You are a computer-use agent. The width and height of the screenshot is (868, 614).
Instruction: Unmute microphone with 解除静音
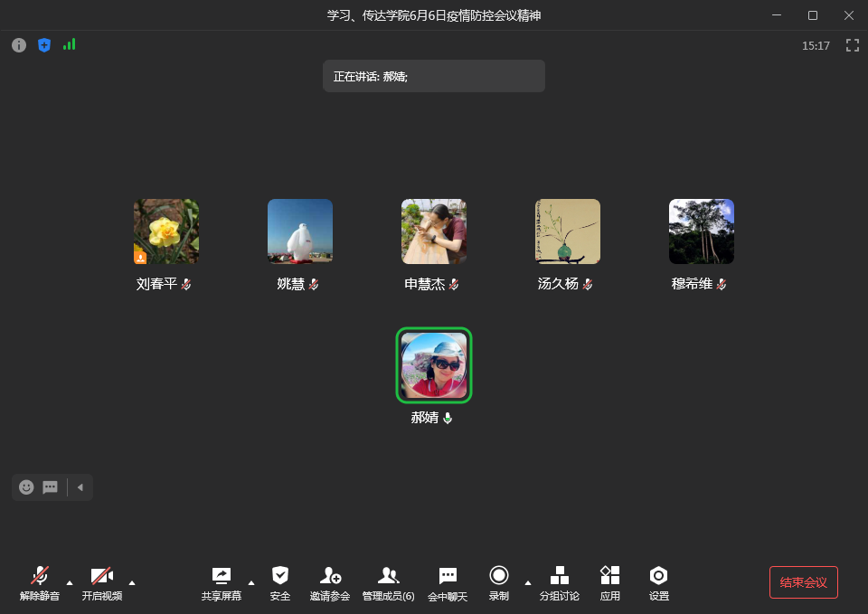40,582
